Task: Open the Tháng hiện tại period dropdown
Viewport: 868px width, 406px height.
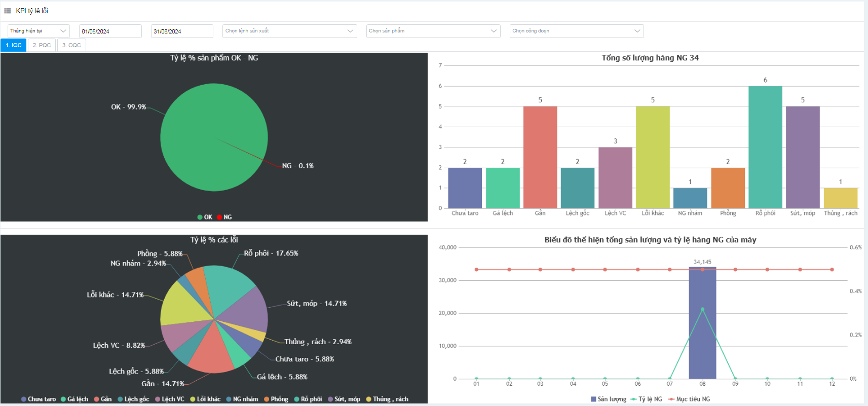Action: pos(39,31)
